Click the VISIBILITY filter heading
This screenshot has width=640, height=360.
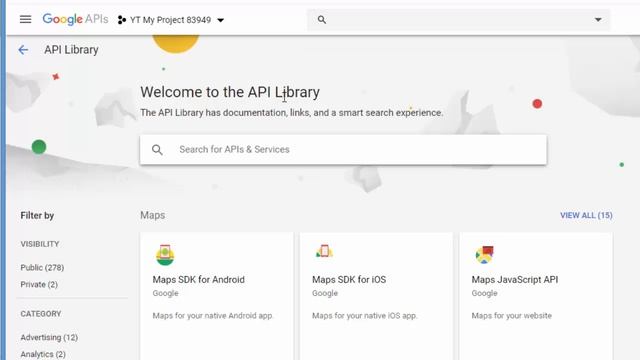click(40, 244)
